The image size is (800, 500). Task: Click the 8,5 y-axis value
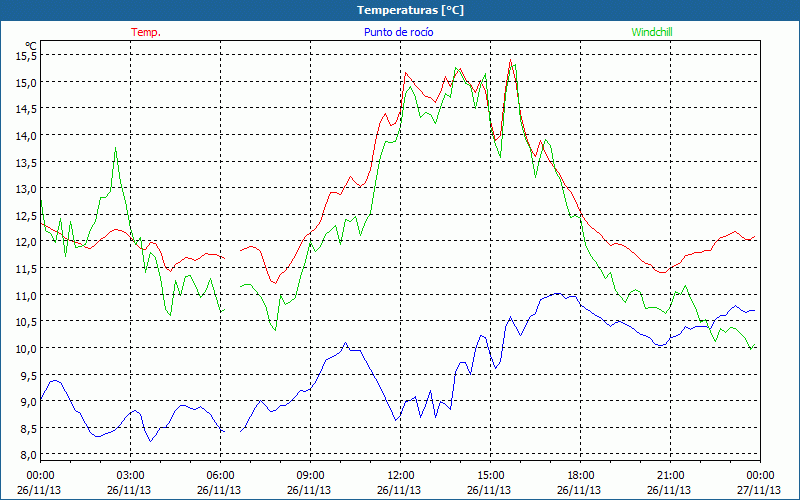[x=29, y=428]
